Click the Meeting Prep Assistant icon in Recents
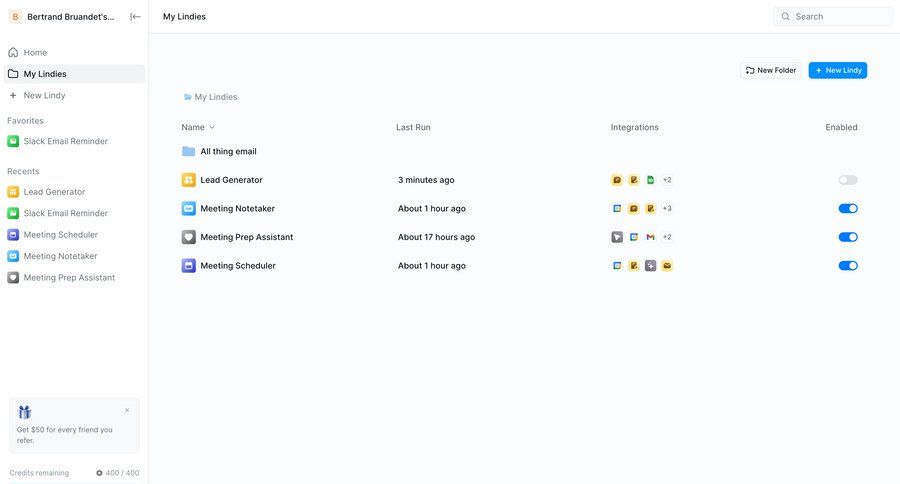Image resolution: width=900 pixels, height=484 pixels. [13, 277]
